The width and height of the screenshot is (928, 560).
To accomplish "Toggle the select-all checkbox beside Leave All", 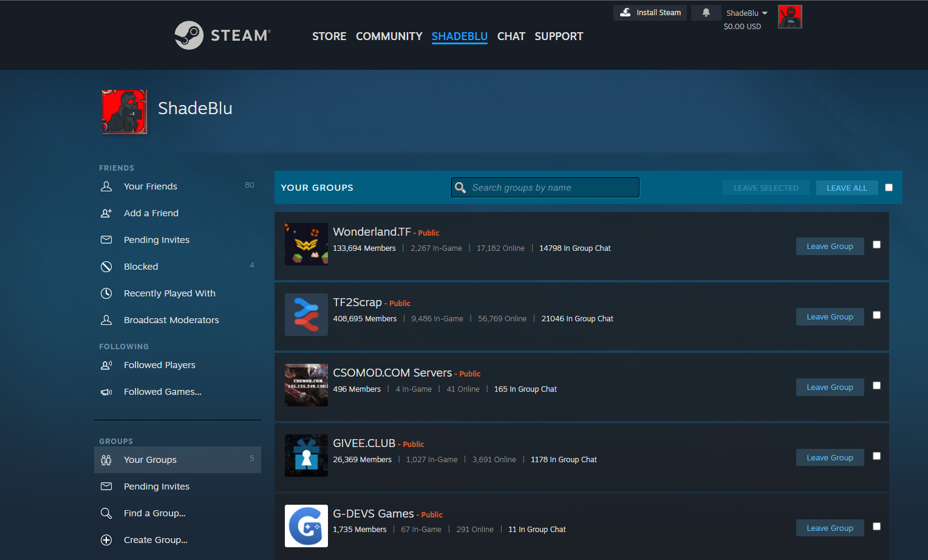I will pyautogui.click(x=889, y=188).
